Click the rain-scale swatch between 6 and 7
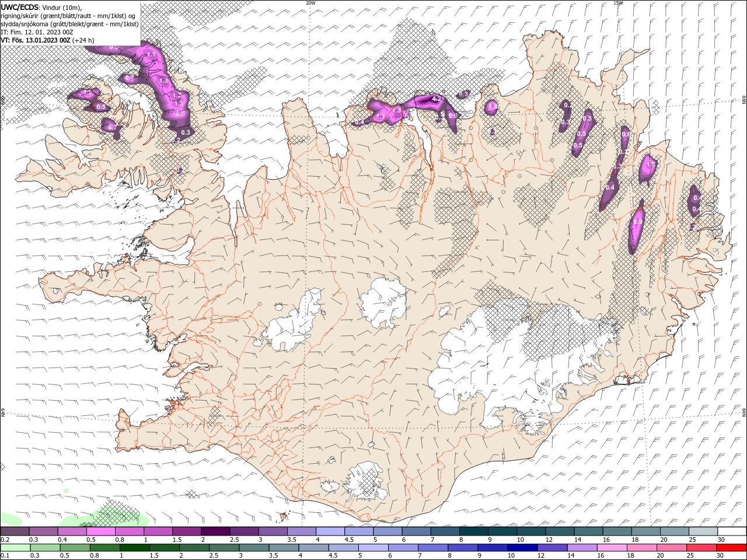The width and height of the screenshot is (747, 560). coord(403,548)
